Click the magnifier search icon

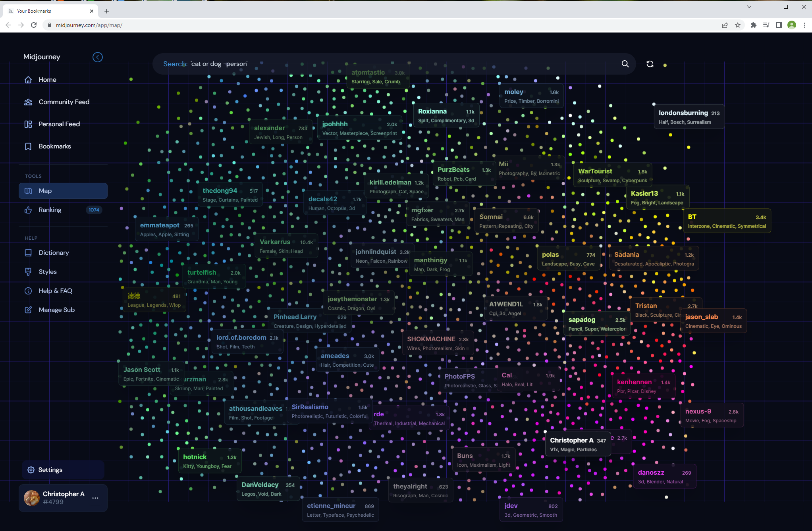pos(625,64)
